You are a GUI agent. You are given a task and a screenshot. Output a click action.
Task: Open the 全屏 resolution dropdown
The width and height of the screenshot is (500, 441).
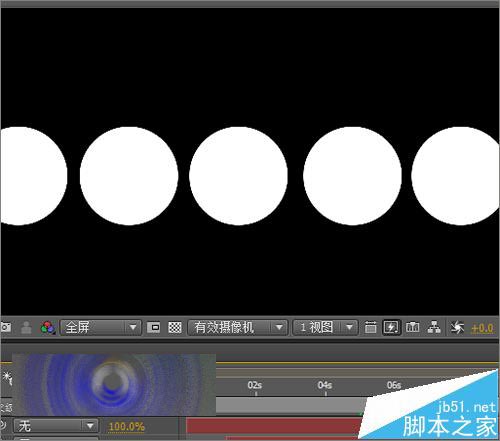point(101,328)
